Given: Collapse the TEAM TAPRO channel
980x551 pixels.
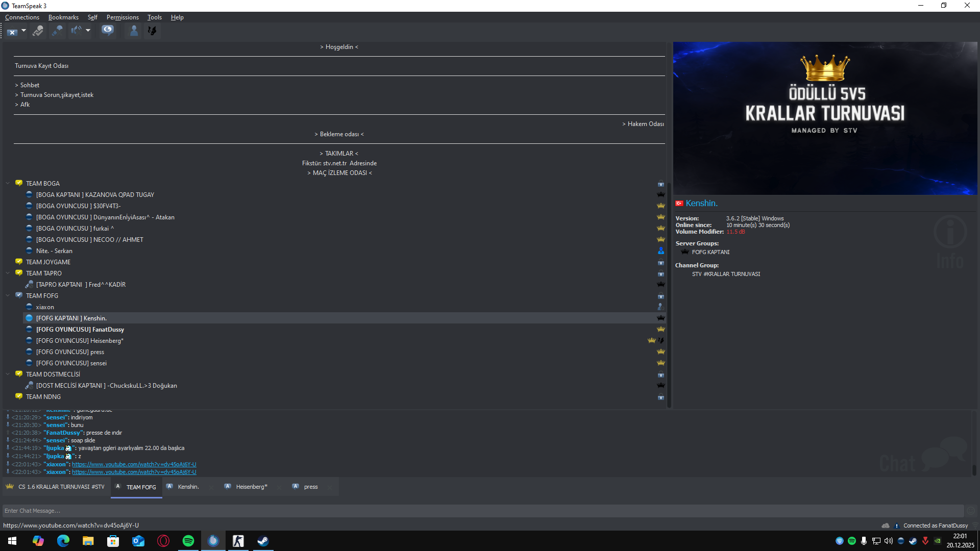Looking at the screenshot, I should coord(8,273).
